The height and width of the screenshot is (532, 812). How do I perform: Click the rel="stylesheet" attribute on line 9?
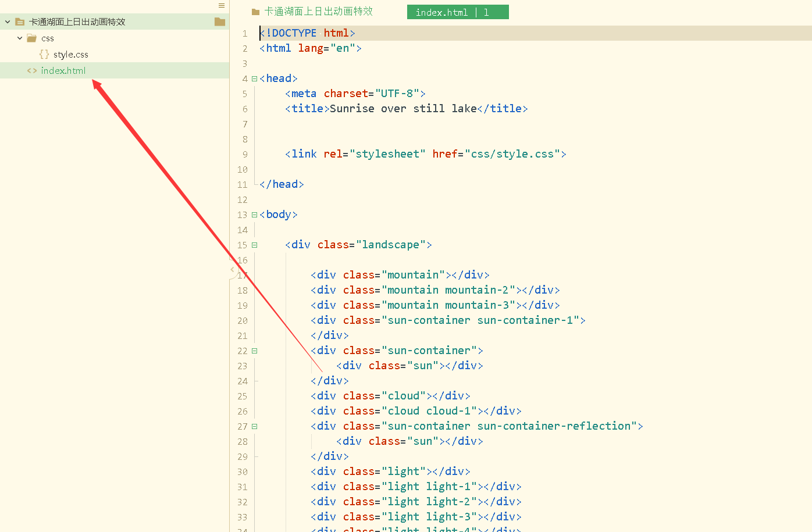(375, 154)
